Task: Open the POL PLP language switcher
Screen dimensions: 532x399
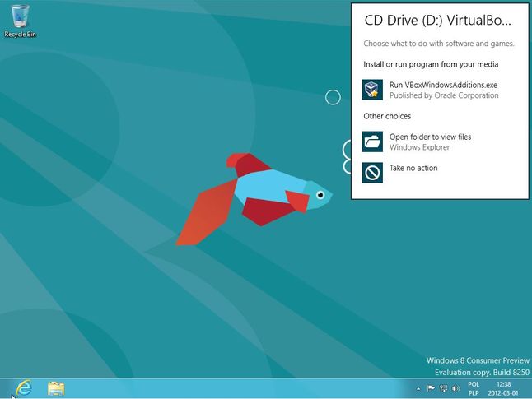Action: 474,388
